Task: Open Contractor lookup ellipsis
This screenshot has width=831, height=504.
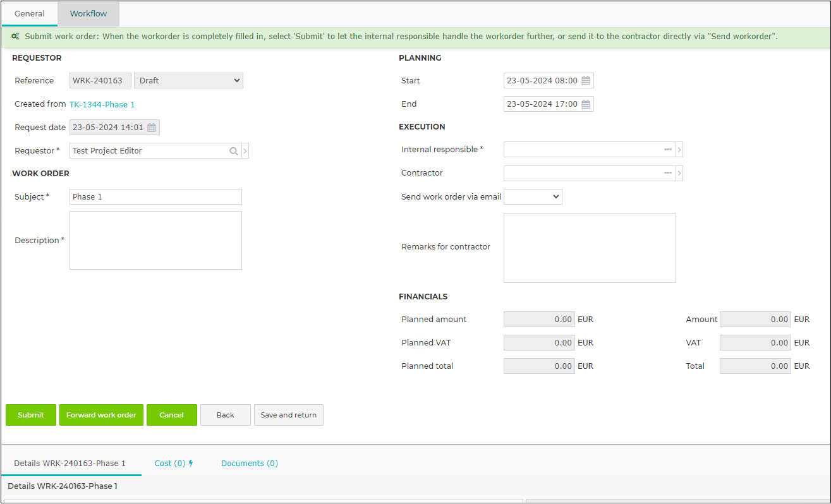Action: [668, 173]
